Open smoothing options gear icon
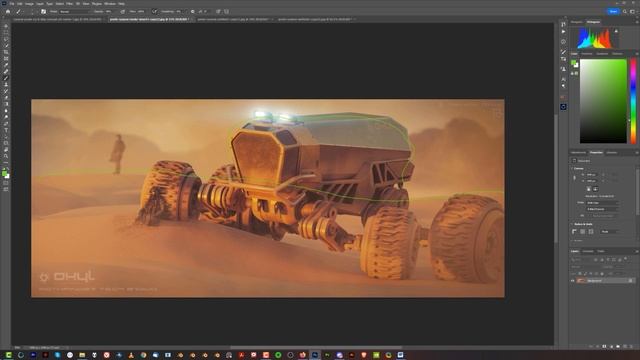The height and width of the screenshot is (360, 640). pyautogui.click(x=193, y=11)
